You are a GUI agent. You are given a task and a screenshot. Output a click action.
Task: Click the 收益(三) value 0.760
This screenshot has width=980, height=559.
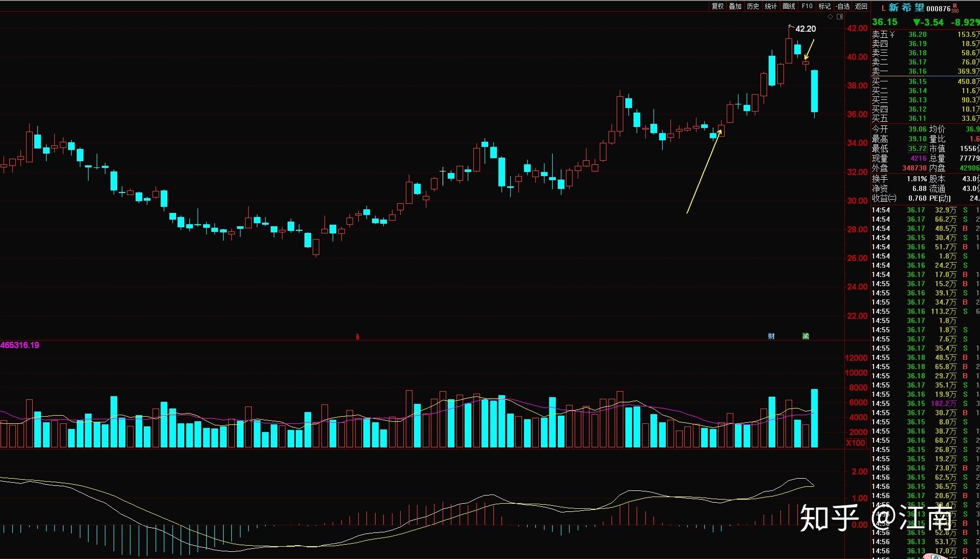(x=918, y=198)
